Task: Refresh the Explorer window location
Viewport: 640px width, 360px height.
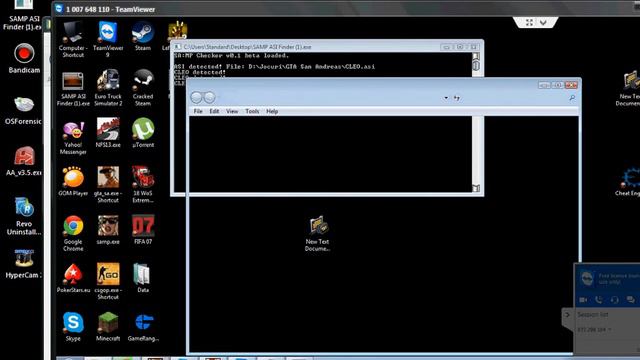Action: pyautogui.click(x=456, y=98)
